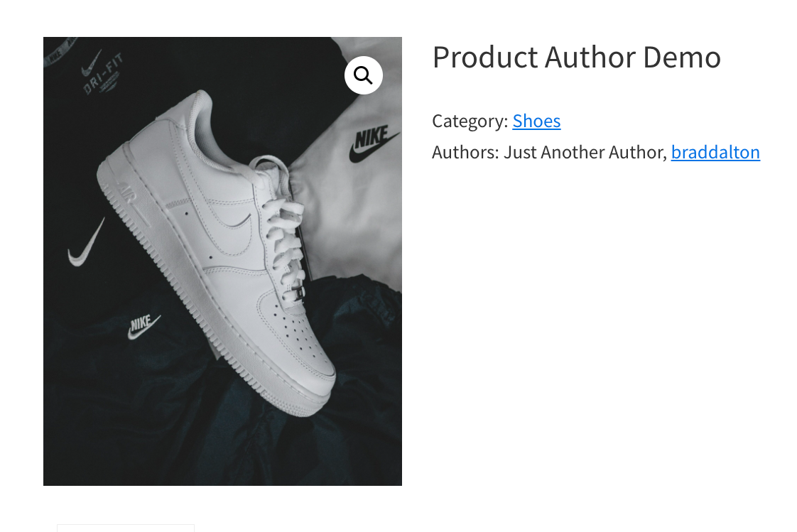
Task: Click the black Nike logo on white shirt
Action: pos(374,143)
